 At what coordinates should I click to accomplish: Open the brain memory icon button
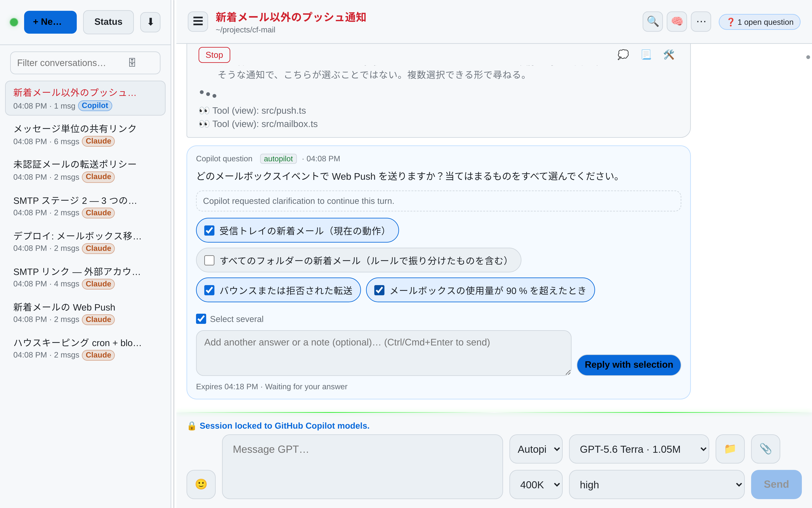click(676, 22)
